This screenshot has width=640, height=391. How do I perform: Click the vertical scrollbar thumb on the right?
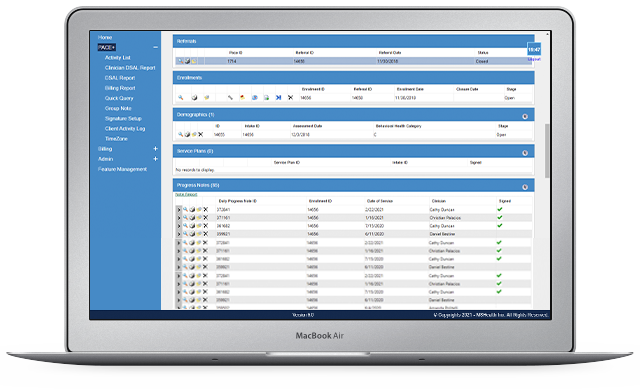pyautogui.click(x=547, y=150)
